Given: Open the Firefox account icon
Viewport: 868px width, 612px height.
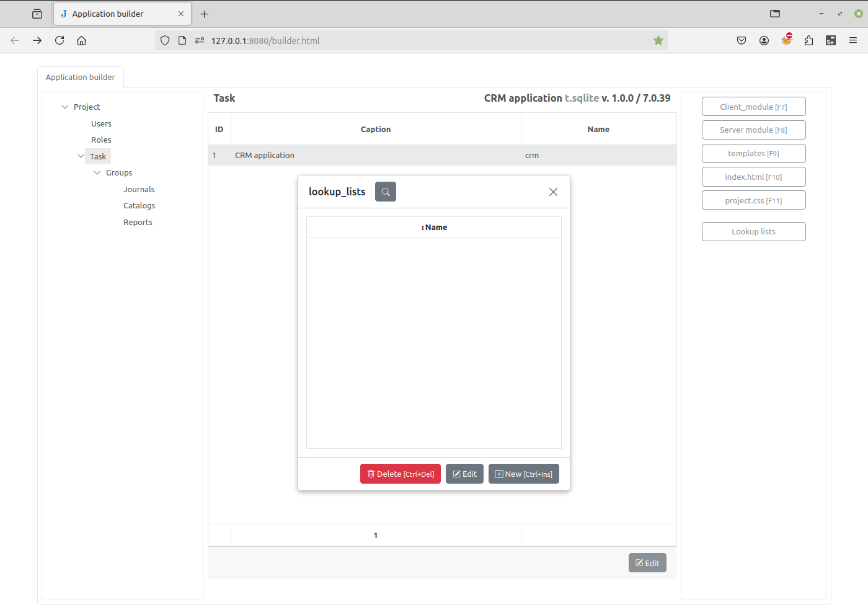Looking at the screenshot, I should (x=764, y=40).
